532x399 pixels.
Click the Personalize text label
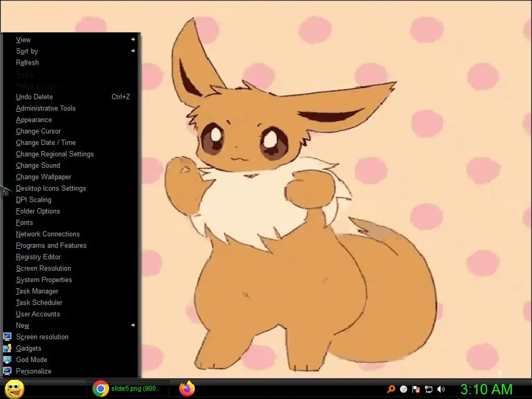(x=34, y=371)
